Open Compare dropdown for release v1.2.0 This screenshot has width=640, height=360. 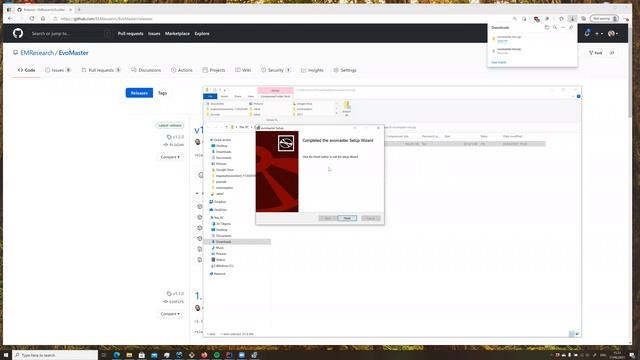pos(170,157)
